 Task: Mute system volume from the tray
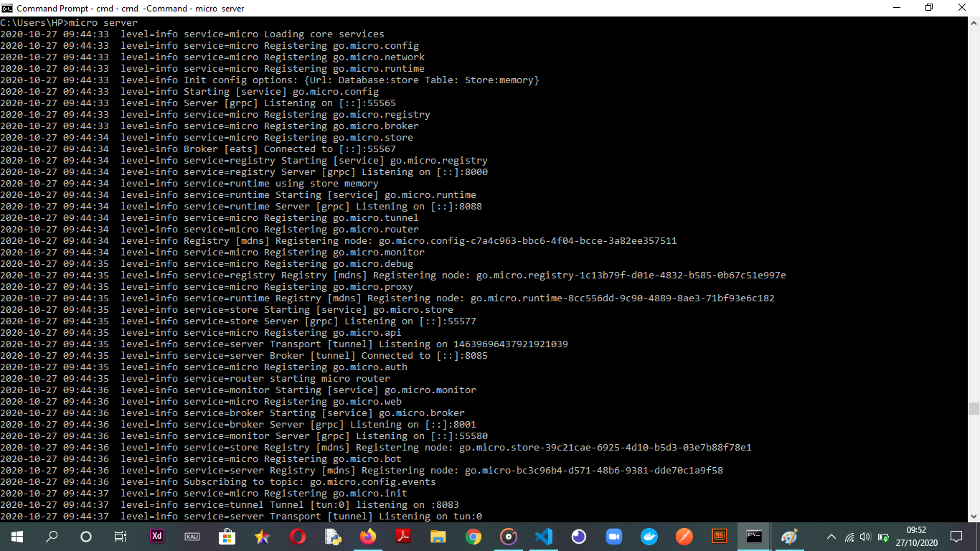tap(864, 537)
